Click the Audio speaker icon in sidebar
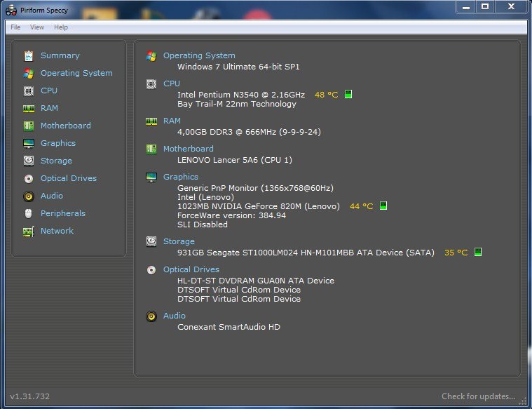This screenshot has height=409, width=532. click(x=29, y=196)
